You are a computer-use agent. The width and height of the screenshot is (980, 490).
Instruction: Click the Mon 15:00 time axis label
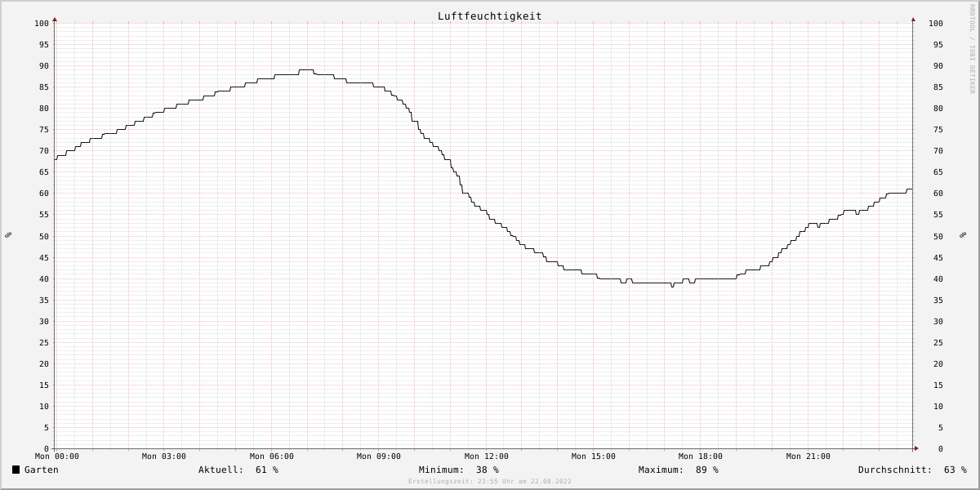point(594,457)
